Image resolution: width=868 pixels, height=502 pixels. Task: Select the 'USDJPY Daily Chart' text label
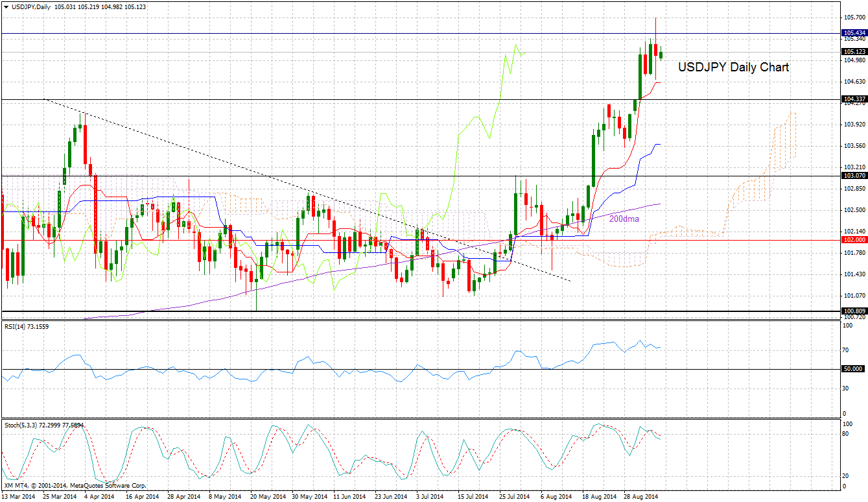coord(734,67)
